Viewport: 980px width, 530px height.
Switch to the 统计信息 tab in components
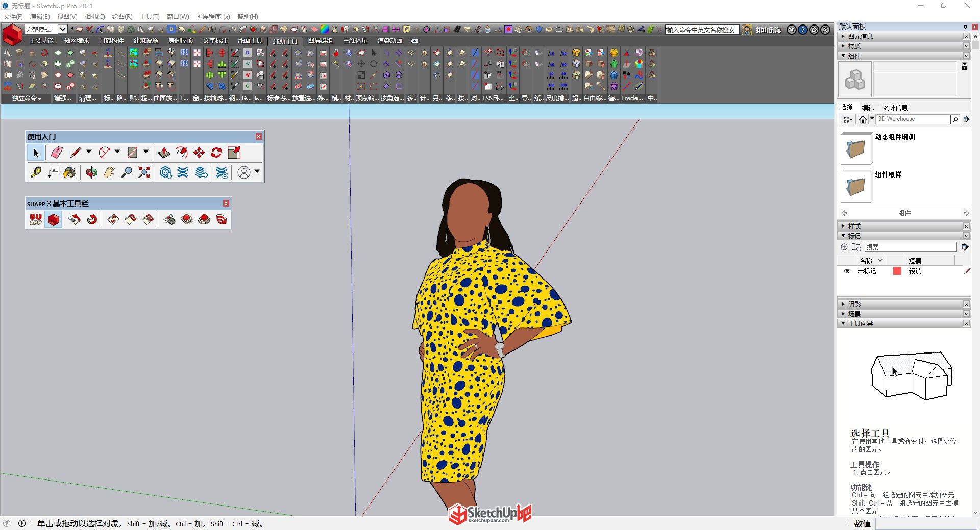895,108
